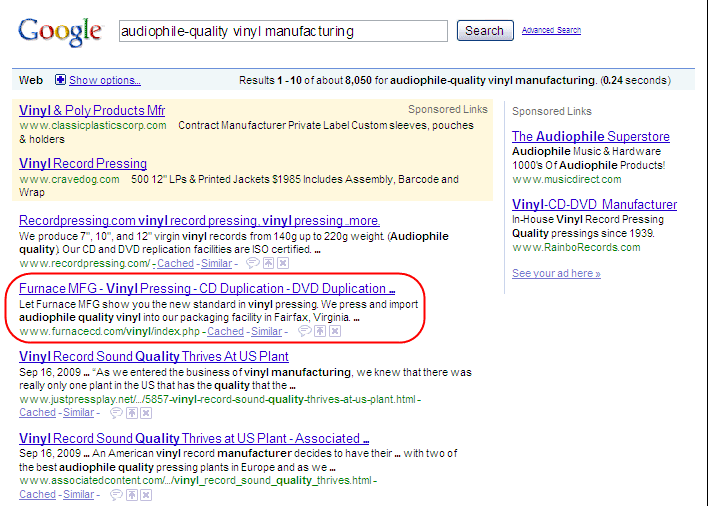Open Vinyl Record Sound Quality Thrives - Associated result
Screen dimensions: 708x506
[x=194, y=438]
